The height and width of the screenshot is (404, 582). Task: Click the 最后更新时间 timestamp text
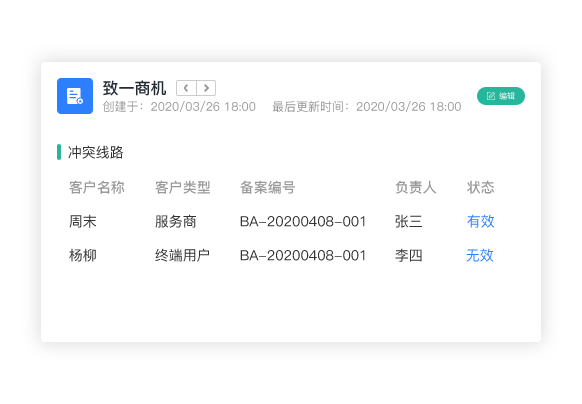click(x=367, y=107)
